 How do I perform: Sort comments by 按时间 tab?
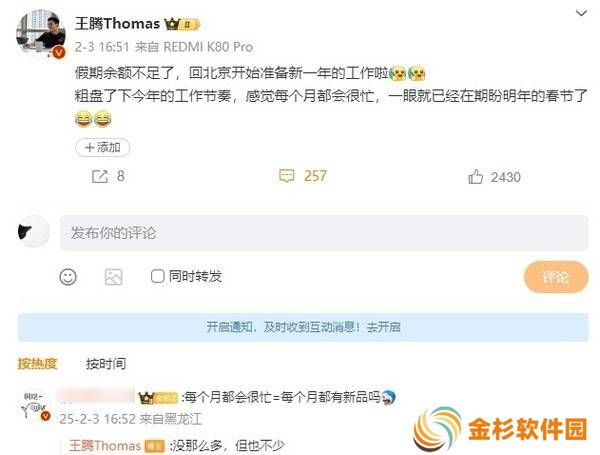106,363
